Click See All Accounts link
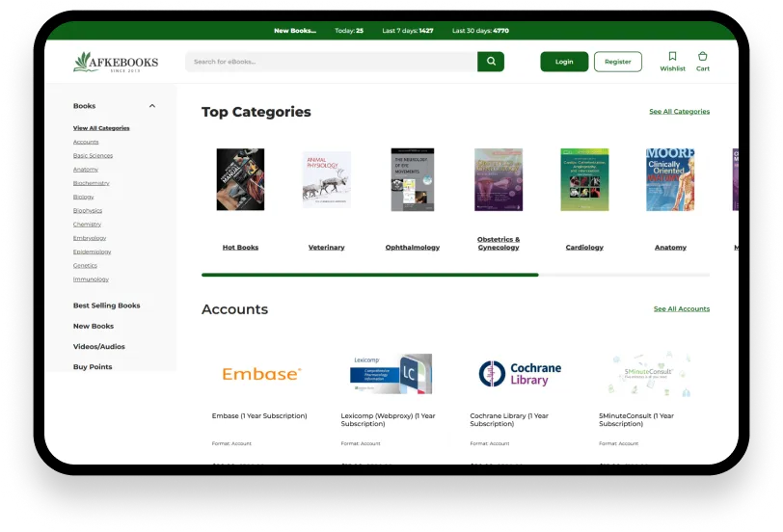Image resolution: width=783 pixels, height=532 pixels. 682,309
